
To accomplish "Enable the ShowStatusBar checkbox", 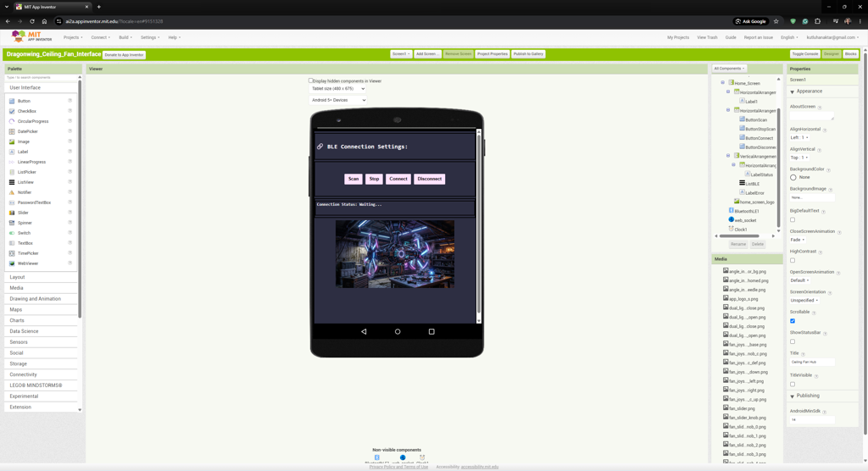I will point(793,341).
